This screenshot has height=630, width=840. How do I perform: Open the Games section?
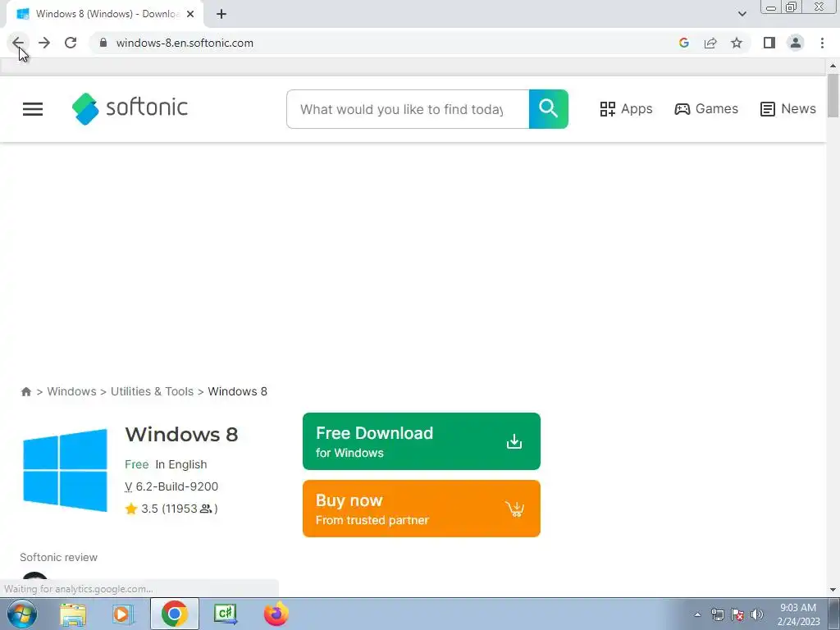click(706, 109)
